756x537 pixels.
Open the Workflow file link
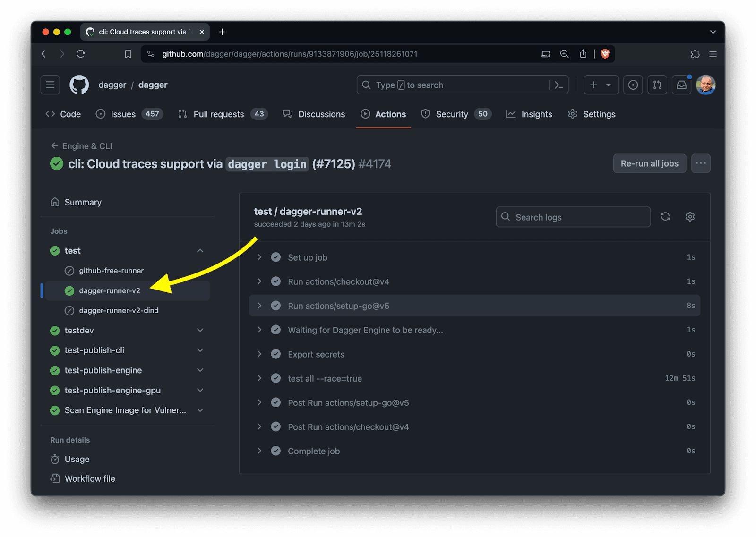coord(90,479)
